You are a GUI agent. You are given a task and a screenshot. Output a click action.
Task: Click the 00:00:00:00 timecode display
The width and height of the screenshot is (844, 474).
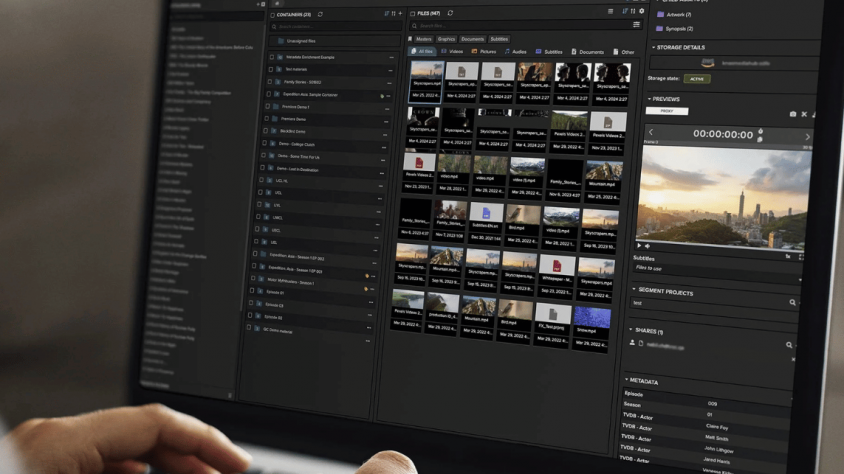point(723,135)
